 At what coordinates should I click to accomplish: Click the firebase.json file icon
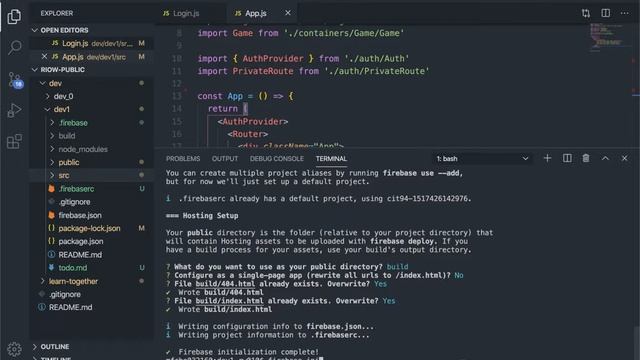coord(51,215)
